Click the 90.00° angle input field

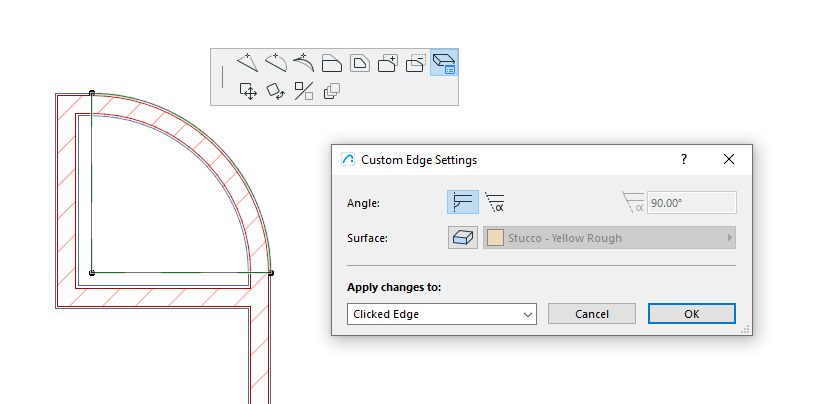(692, 203)
